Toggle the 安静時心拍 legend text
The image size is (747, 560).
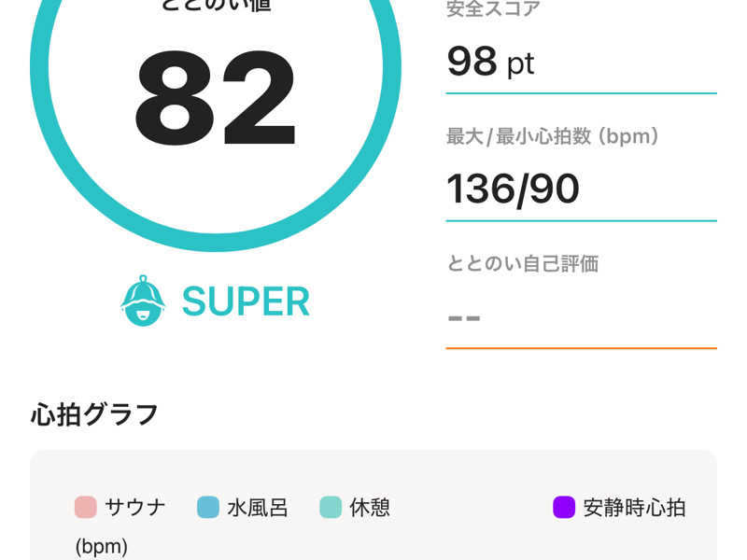[635, 508]
